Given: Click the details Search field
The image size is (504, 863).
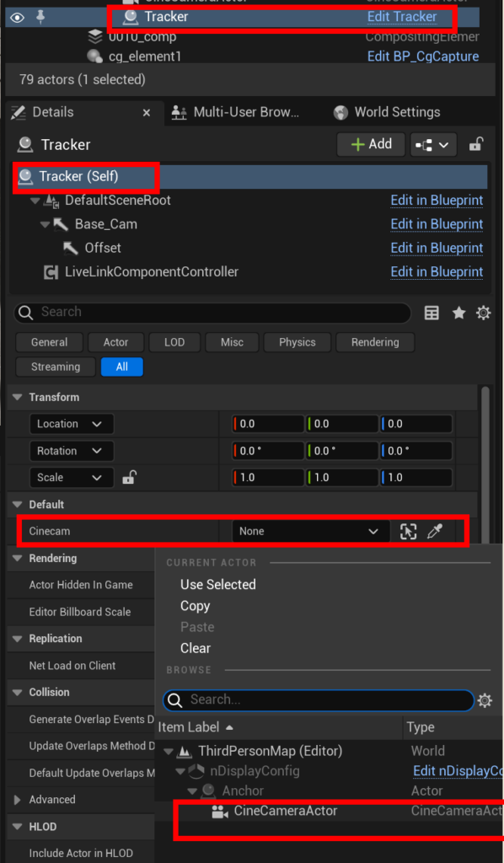Looking at the screenshot, I should click(212, 313).
